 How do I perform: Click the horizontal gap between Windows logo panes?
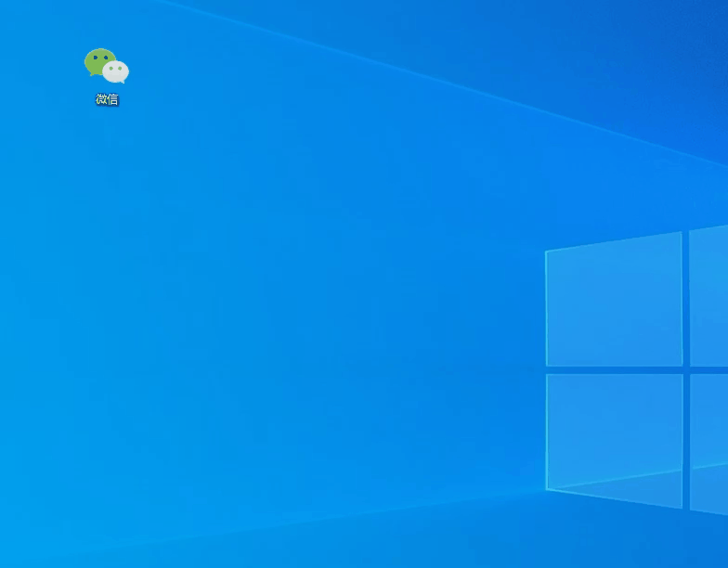click(614, 369)
